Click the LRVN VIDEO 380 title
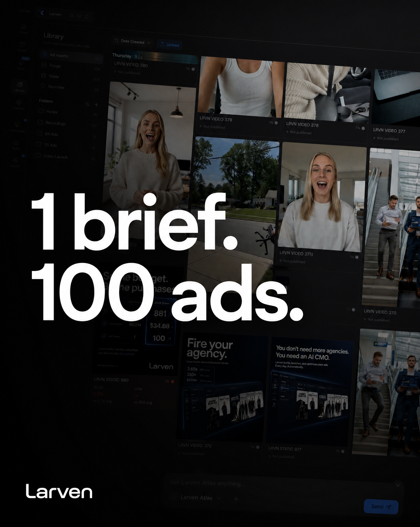420x527 pixels. pyautogui.click(x=131, y=65)
